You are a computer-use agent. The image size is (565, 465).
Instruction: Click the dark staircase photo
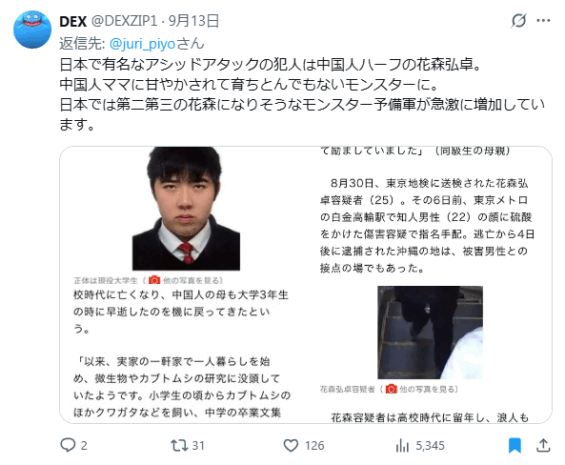[x=430, y=332]
